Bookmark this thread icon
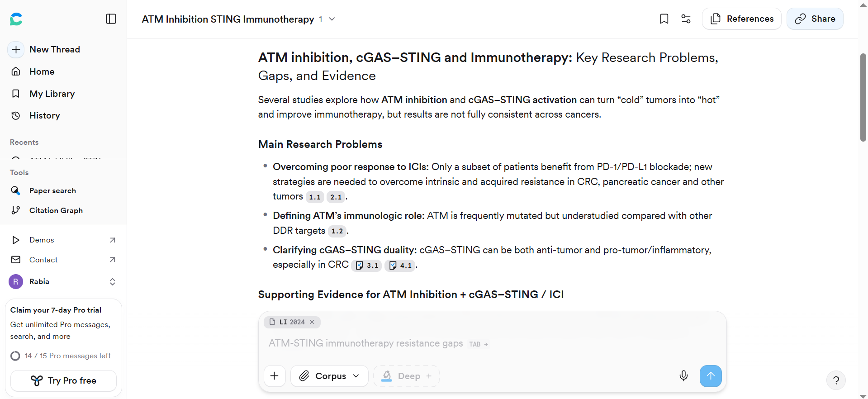The width and height of the screenshot is (868, 399). (664, 19)
